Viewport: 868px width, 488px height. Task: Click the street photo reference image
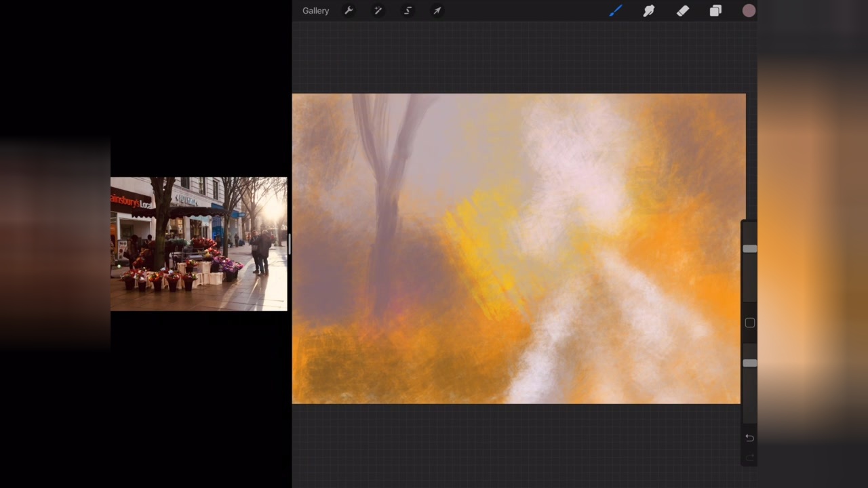(199, 244)
